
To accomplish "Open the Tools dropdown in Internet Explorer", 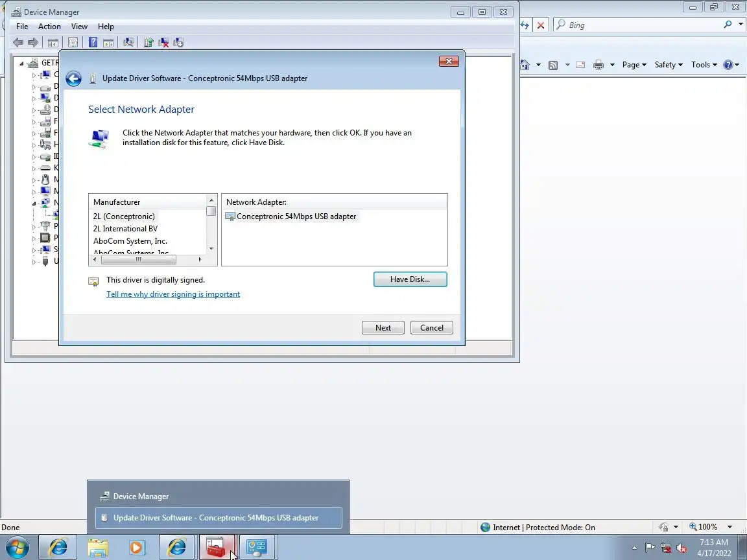I will point(704,65).
